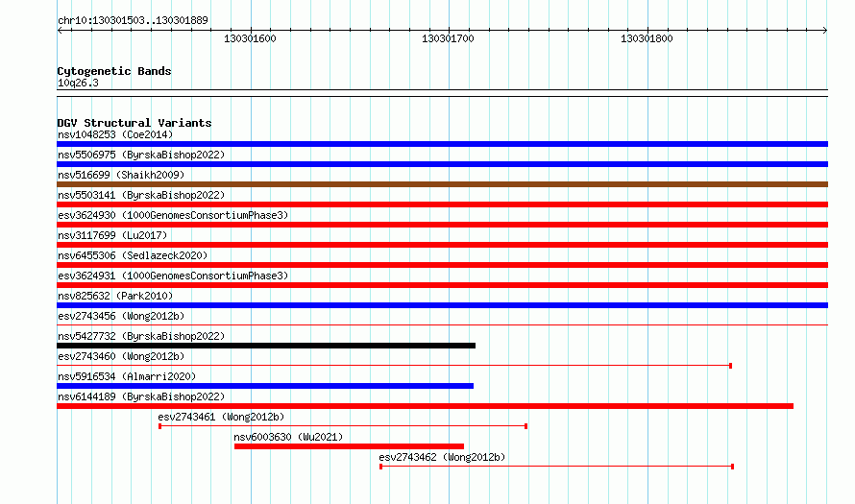Click the nsv5916534 (Almarri2020) label
855x504 pixels.
pos(127,376)
